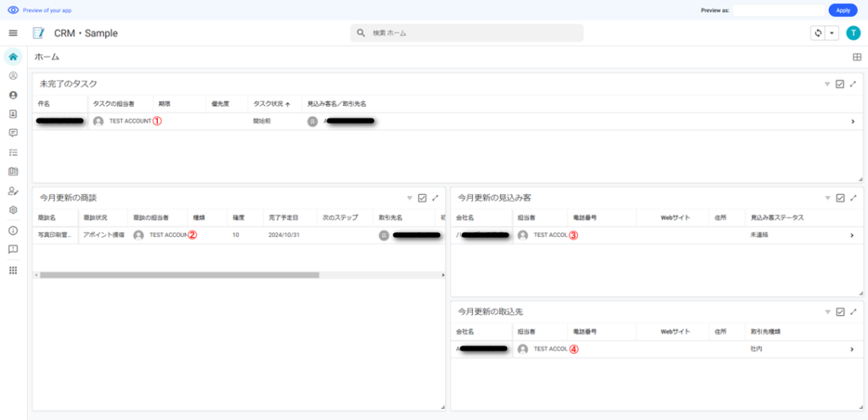Screen dimensions: 868x420
Task: Open the filter triangle in 今月更新の商談 panel
Action: click(409, 197)
